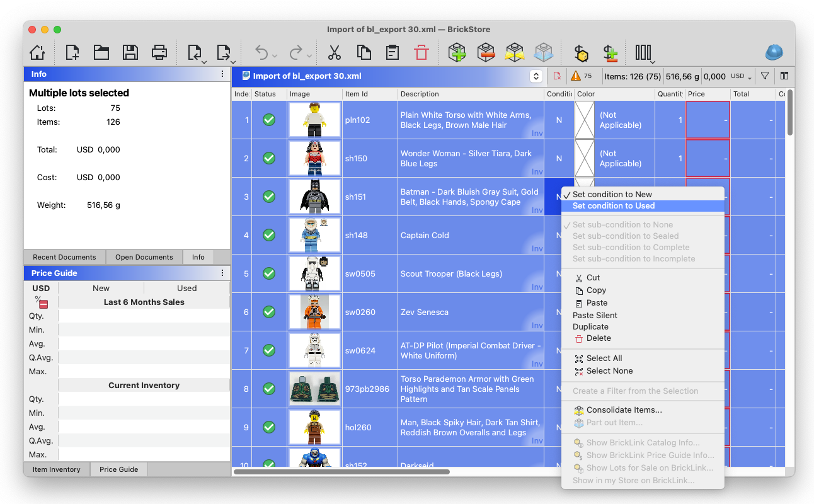Select Paste from context menu
Image resolution: width=814 pixels, height=504 pixels.
coord(643,303)
